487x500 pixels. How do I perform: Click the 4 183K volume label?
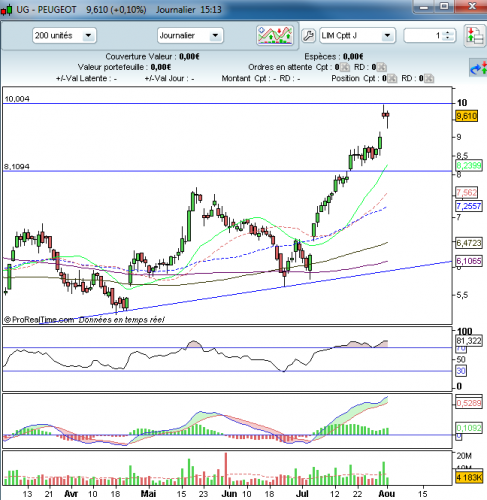(x=468, y=477)
